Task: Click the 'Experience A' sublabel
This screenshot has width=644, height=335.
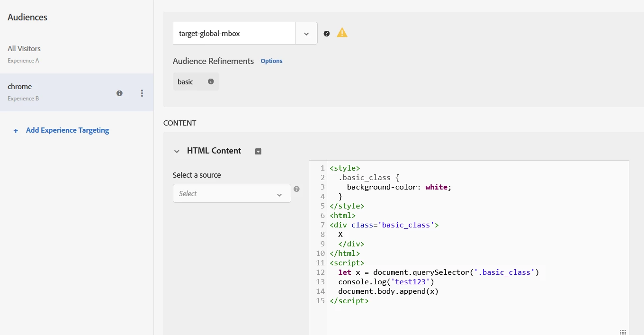Action: pos(23,61)
